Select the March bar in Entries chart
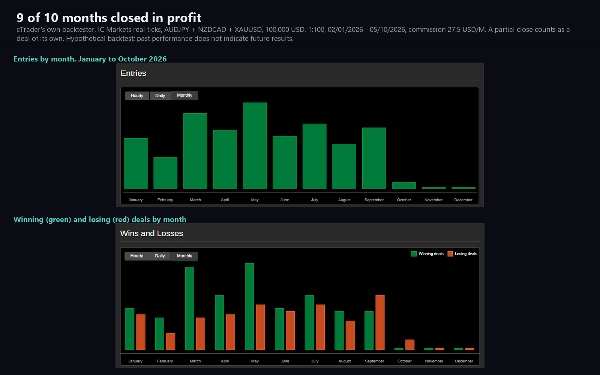Screen dimensions: 600x375 point(195,151)
